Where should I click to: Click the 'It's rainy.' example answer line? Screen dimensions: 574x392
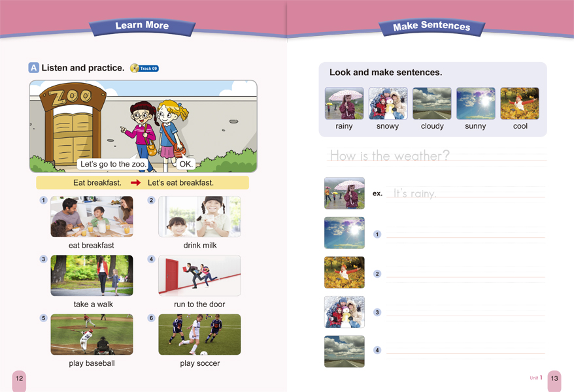[x=465, y=193]
